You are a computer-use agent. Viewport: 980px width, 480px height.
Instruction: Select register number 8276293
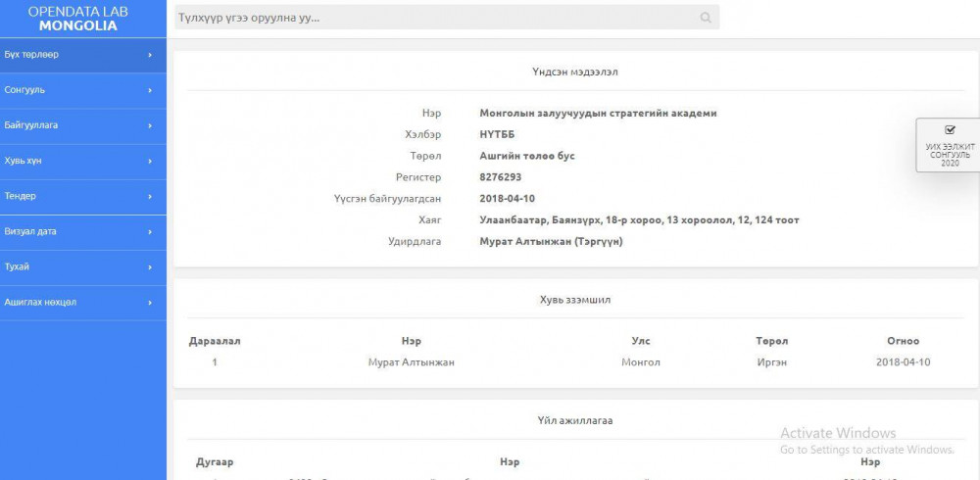point(501,177)
